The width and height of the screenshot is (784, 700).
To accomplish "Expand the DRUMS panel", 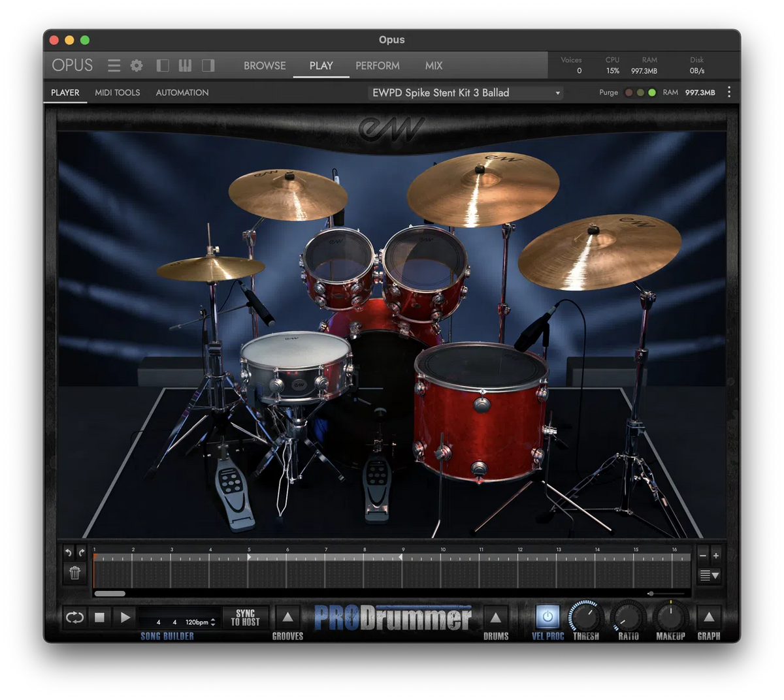I will [496, 618].
